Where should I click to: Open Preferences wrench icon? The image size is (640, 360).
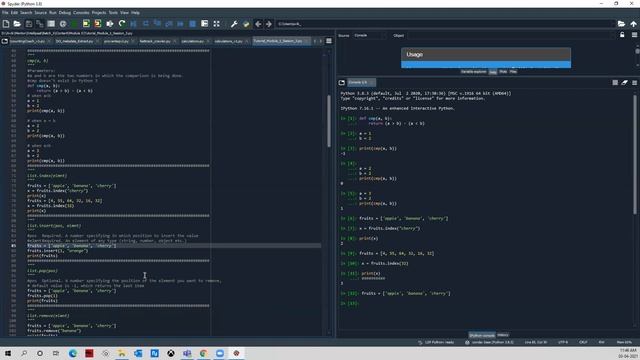234,24
